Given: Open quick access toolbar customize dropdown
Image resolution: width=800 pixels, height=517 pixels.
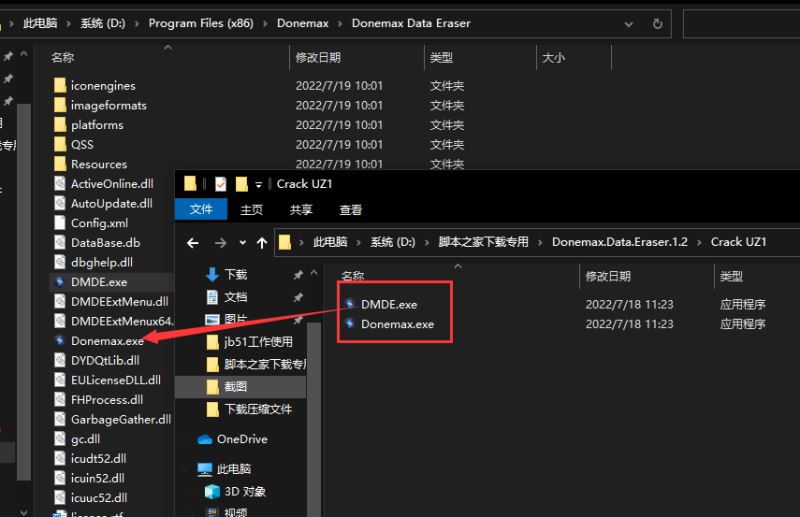Looking at the screenshot, I should (259, 185).
